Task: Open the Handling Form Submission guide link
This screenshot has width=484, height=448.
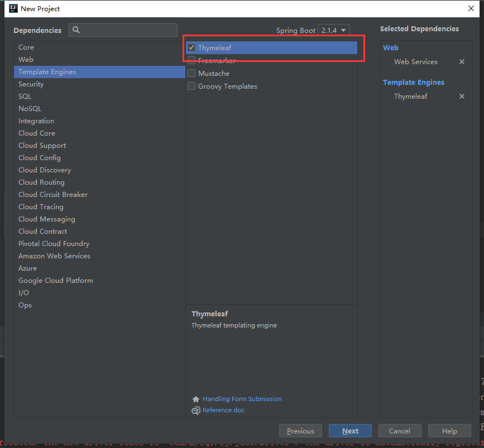Action: pos(242,399)
